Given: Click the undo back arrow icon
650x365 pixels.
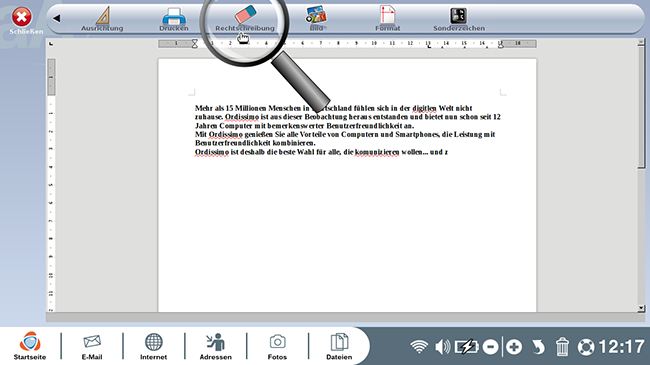Looking at the screenshot, I should (x=538, y=347).
